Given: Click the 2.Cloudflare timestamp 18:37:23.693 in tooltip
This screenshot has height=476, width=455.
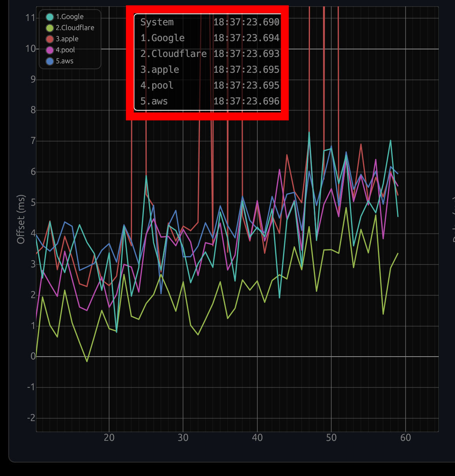Looking at the screenshot, I should pyautogui.click(x=246, y=54).
